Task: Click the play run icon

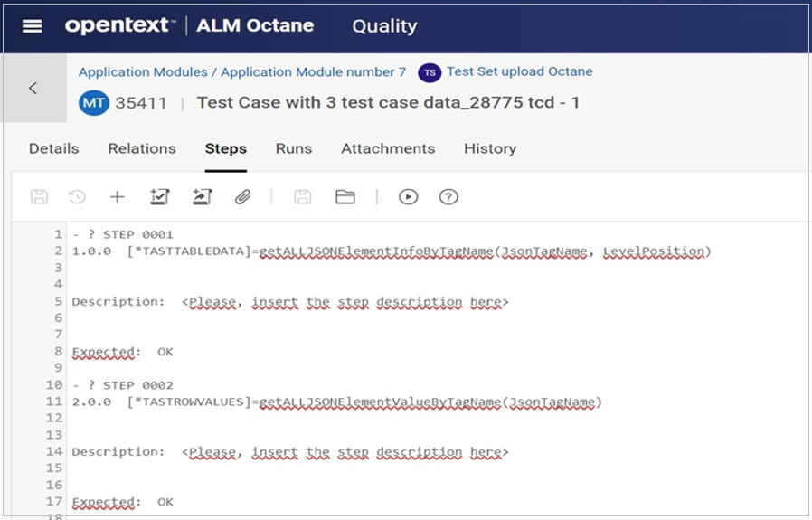Action: [x=408, y=196]
